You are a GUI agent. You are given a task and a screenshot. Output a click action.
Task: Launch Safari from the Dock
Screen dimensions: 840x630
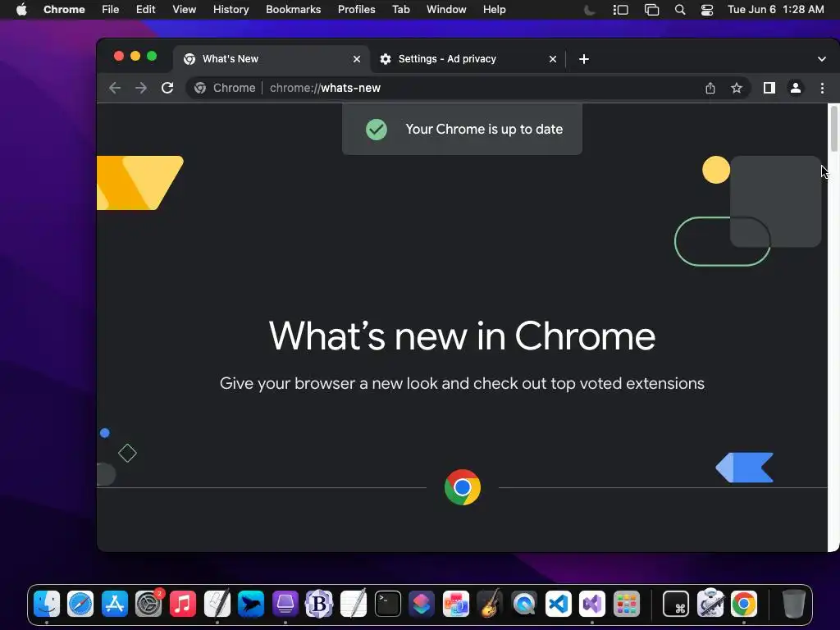coord(81,604)
